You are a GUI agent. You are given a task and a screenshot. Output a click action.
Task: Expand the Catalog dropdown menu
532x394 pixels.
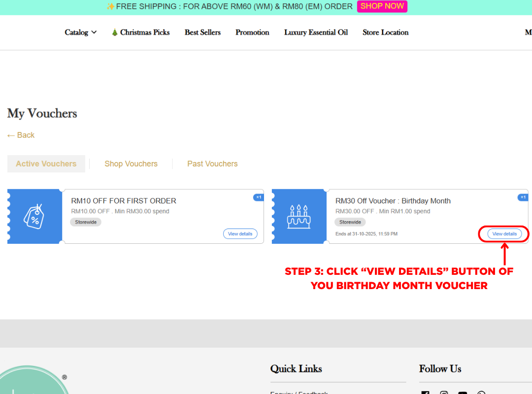tap(81, 33)
